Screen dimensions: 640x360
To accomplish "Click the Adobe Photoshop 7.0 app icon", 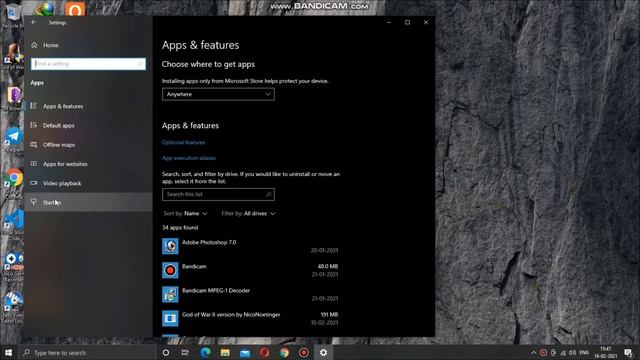I will tap(170, 246).
